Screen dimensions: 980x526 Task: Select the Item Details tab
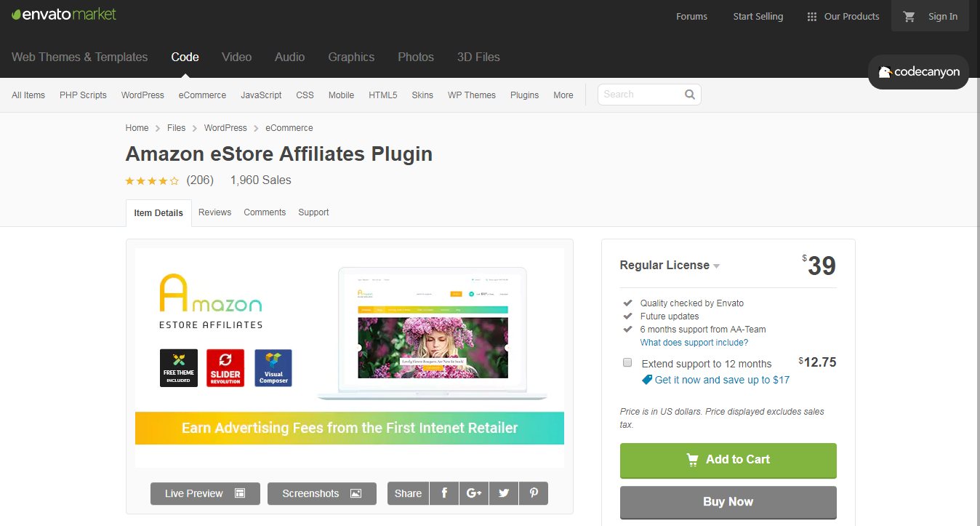tap(158, 213)
